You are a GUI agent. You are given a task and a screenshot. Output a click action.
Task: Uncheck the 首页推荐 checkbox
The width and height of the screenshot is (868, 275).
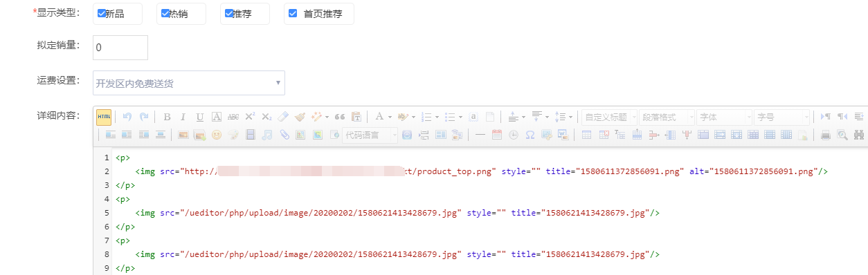[x=293, y=13]
